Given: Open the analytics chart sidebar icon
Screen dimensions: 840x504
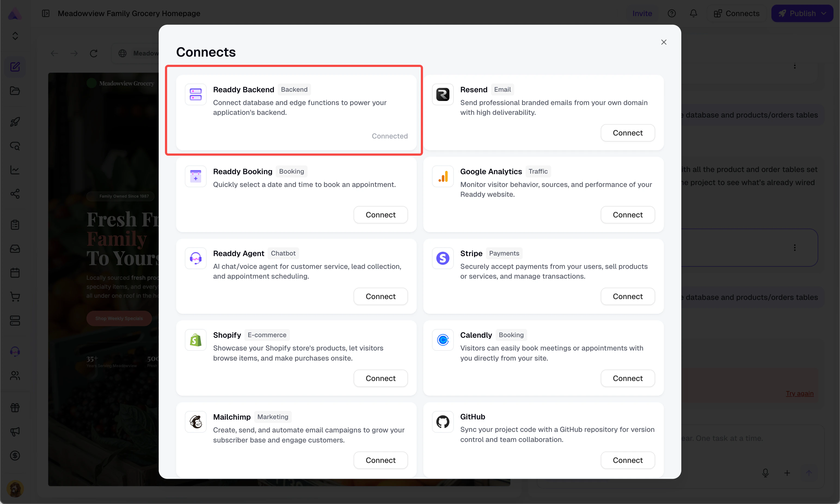Looking at the screenshot, I should 15,170.
